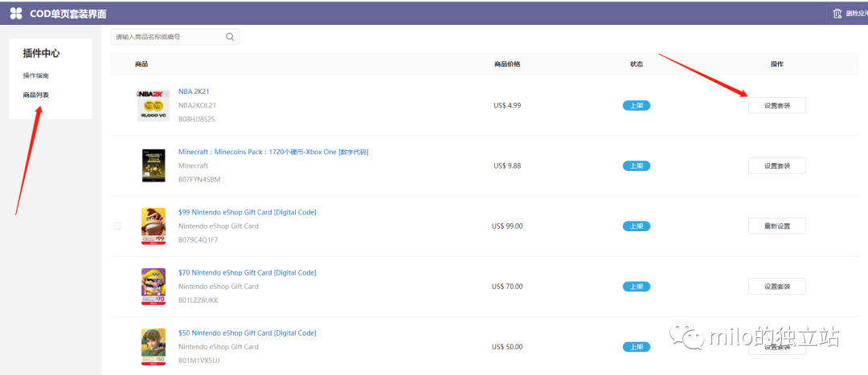Focus the product name search field
Image resolution: width=868 pixels, height=375 pixels.
pos(175,37)
